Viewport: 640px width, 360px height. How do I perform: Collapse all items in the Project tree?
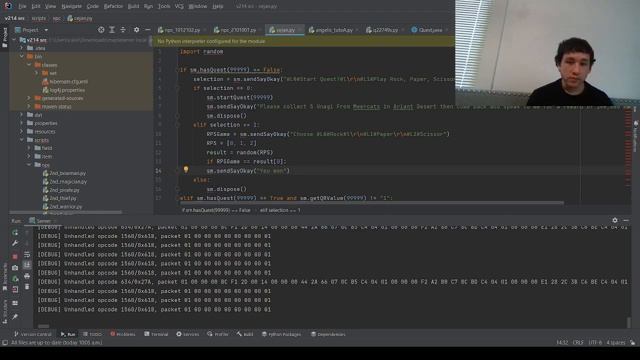pyautogui.click(x=123, y=30)
